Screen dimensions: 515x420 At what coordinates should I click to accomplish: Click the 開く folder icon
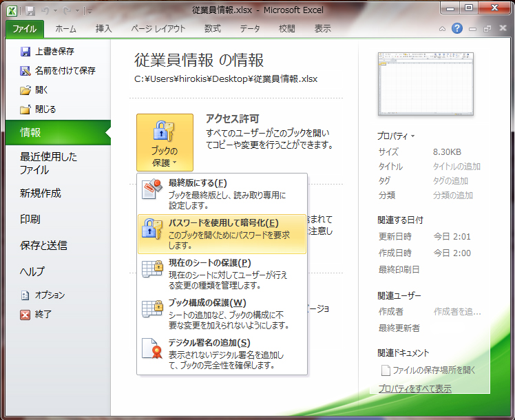(25, 90)
